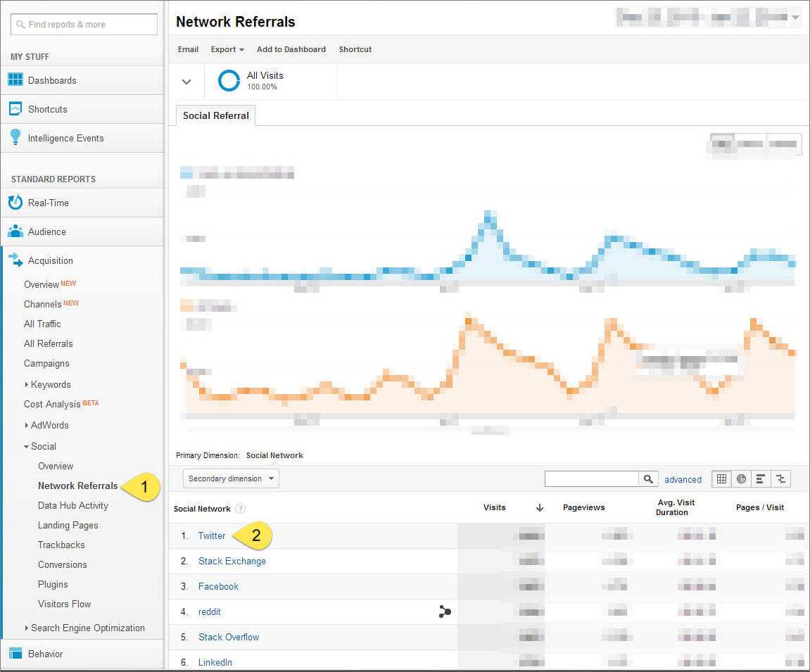Click the advanced filter link
Image resolution: width=810 pixels, height=672 pixels.
tap(683, 479)
